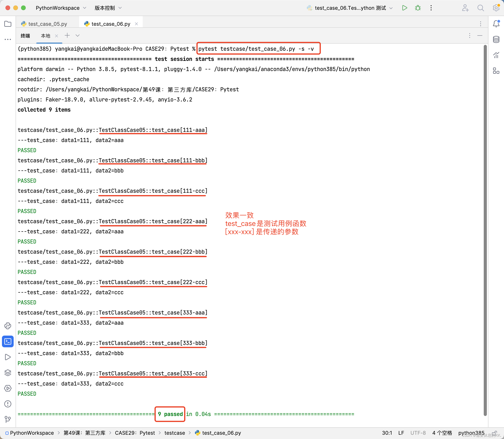Image resolution: width=504 pixels, height=439 pixels.
Task: Debug the test_case_06 configuration
Action: click(x=418, y=8)
